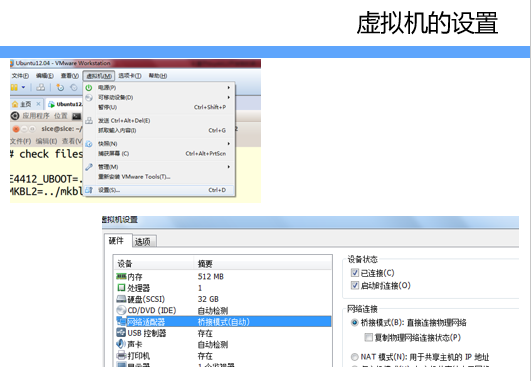
Task: Click the snapshot clock icon in the menu
Action: pos(89,144)
